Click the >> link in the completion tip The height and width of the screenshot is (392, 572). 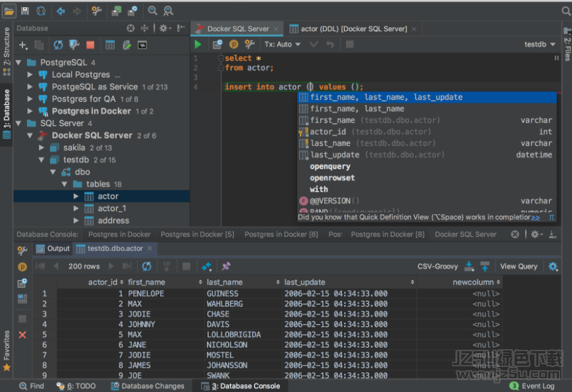point(535,217)
